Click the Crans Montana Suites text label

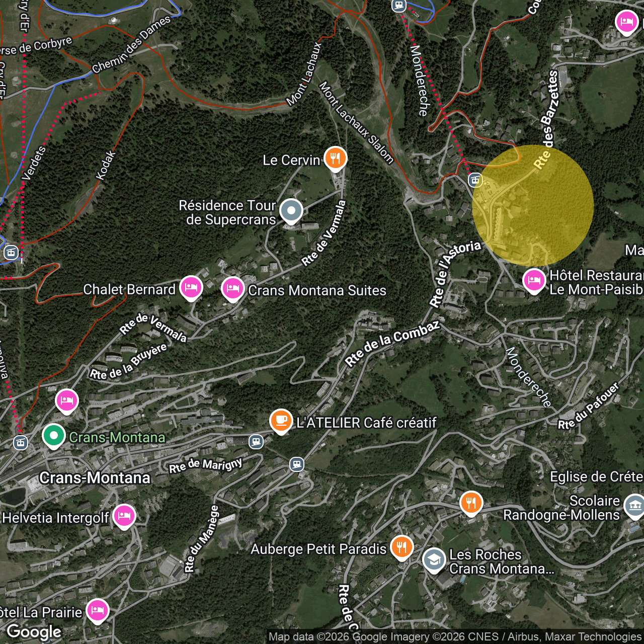[317, 290]
